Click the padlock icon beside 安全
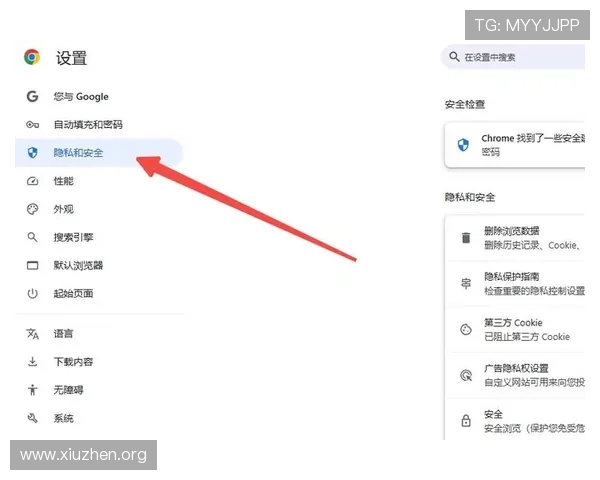The image size is (600, 480). (x=466, y=421)
